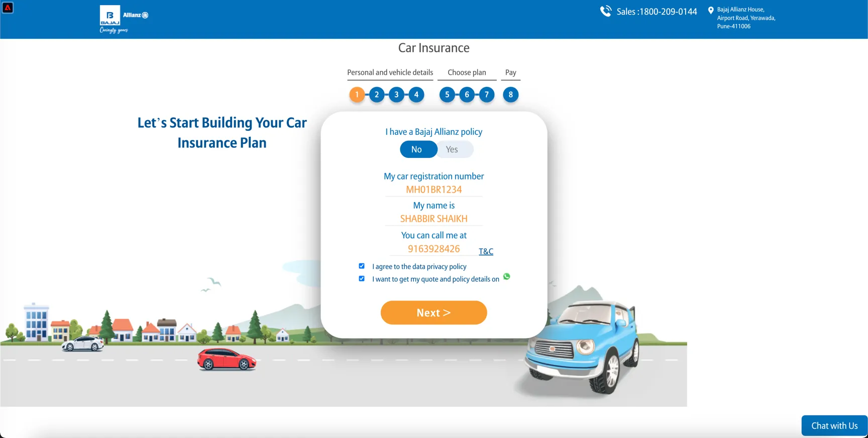
Task: Click 'You can call me at' label
Action: pos(434,235)
